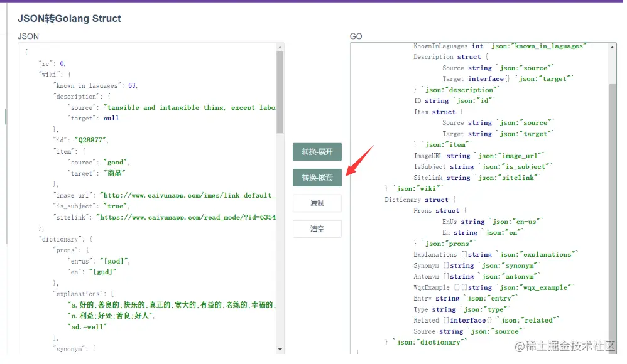Image resolution: width=627 pixels, height=364 pixels.
Task: Click the "Target interface{}" line in GO output
Action: (x=508, y=78)
